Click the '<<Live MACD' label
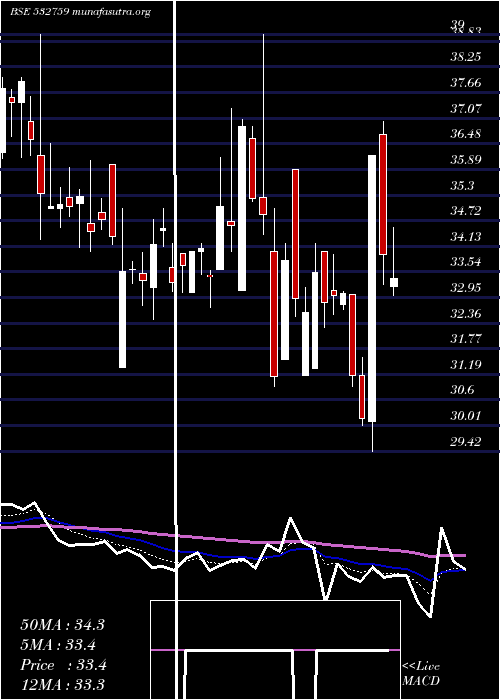The width and height of the screenshot is (500, 700). (x=421, y=673)
